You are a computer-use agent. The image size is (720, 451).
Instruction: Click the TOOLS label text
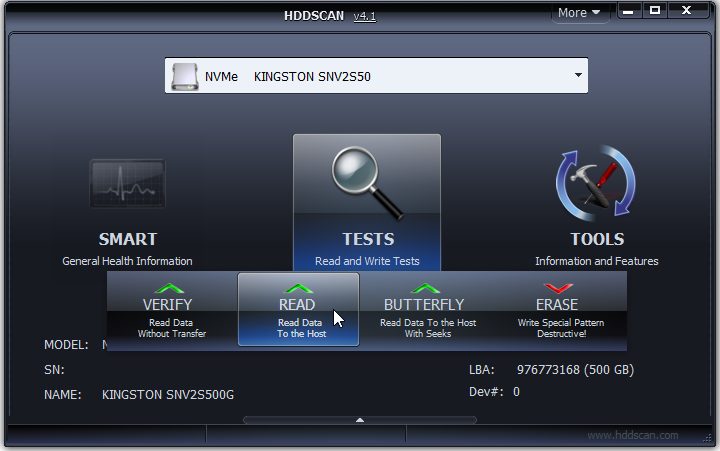click(x=597, y=239)
